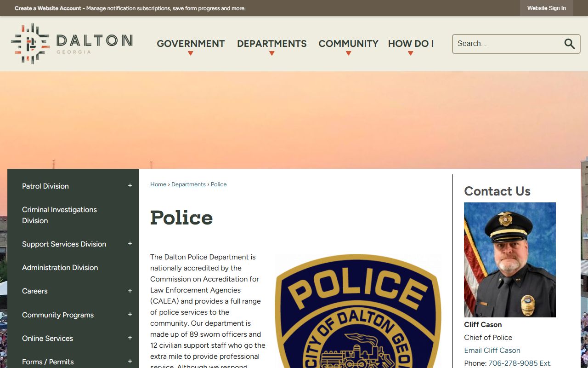
Task: Open the Departments menu
Action: (x=271, y=44)
